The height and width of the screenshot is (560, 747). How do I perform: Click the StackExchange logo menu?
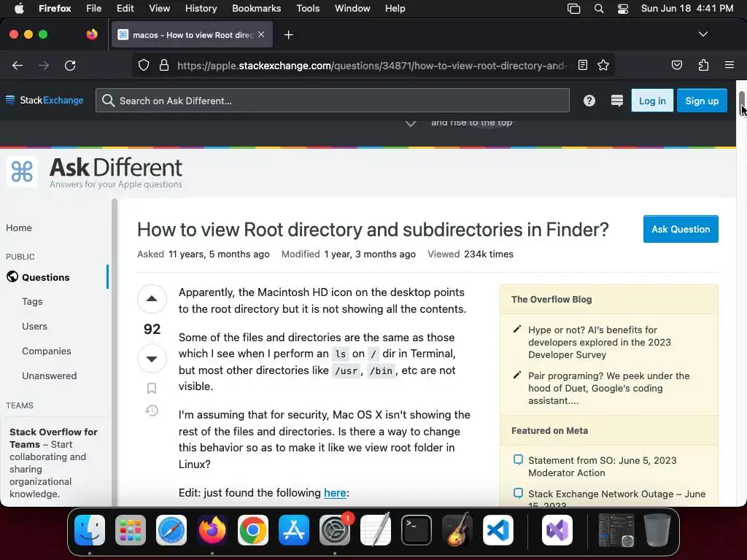point(44,100)
